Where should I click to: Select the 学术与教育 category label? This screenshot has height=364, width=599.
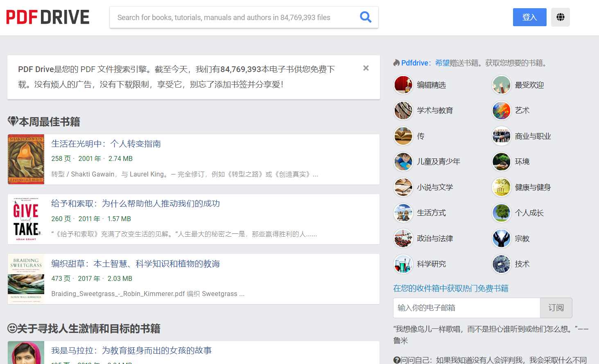coord(435,111)
